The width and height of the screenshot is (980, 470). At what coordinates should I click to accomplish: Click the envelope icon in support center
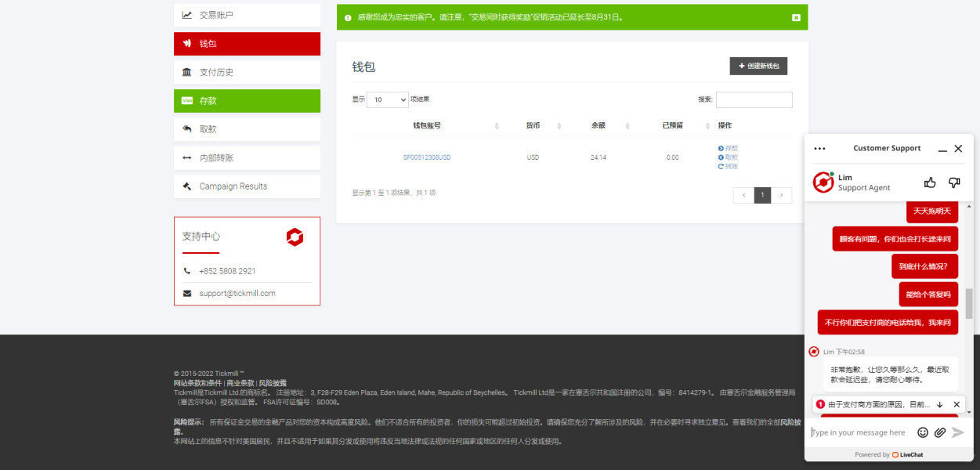click(x=186, y=294)
